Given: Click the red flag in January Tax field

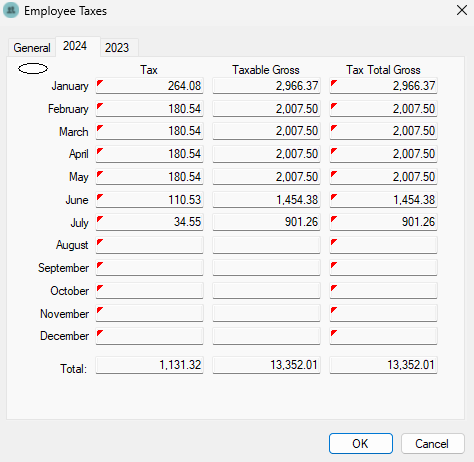Looking at the screenshot, I should 99,83.
